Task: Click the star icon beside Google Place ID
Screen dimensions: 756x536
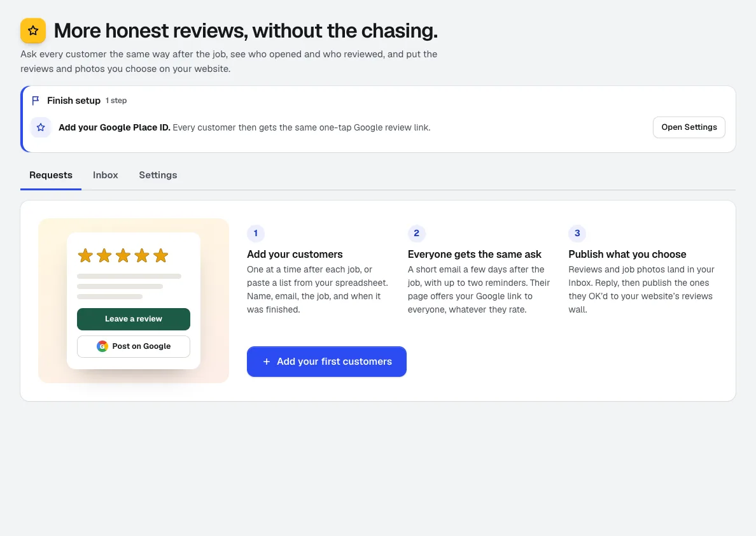Action: pyautogui.click(x=41, y=127)
